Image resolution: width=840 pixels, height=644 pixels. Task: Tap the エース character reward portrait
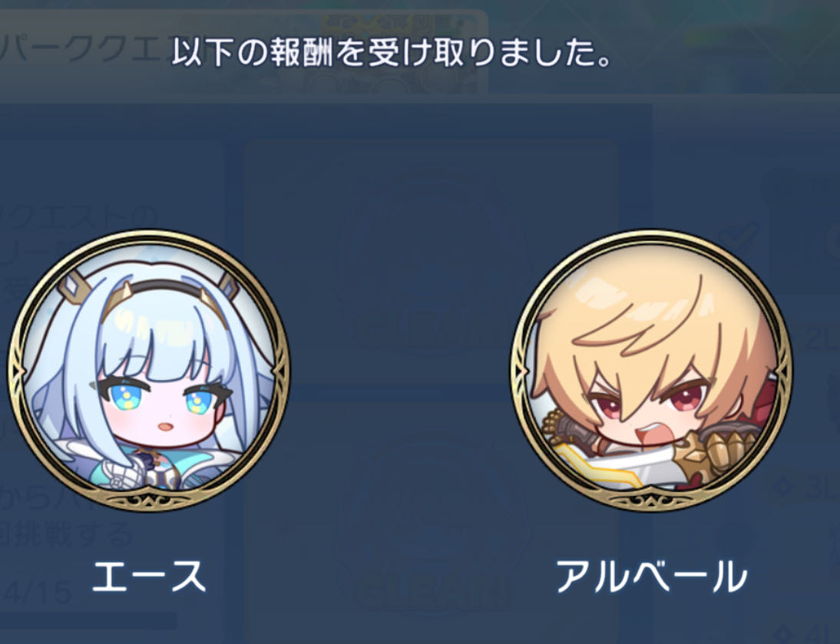[149, 371]
